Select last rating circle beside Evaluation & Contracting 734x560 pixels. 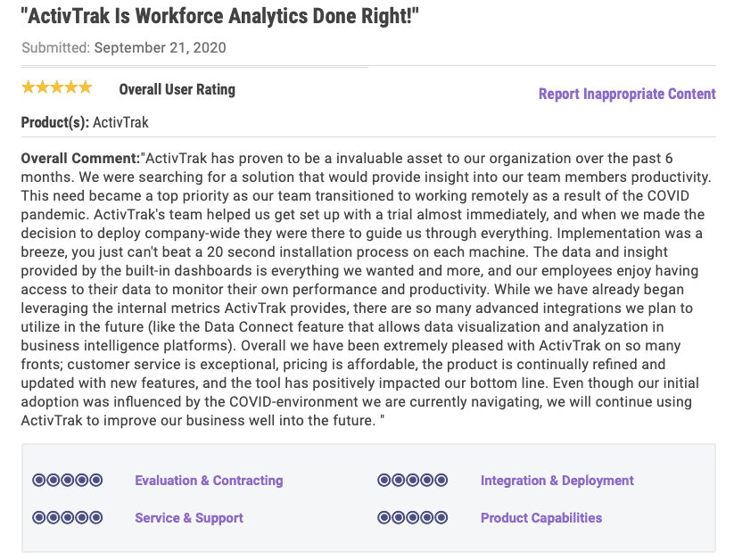[96, 481]
